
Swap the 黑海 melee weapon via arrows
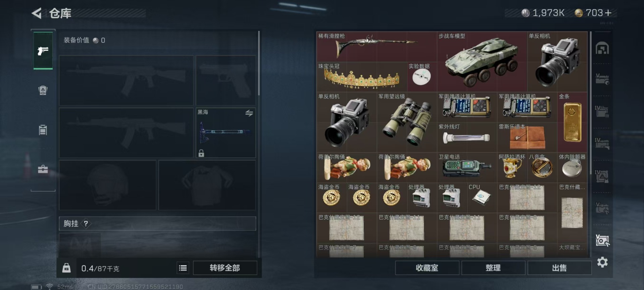[249, 113]
